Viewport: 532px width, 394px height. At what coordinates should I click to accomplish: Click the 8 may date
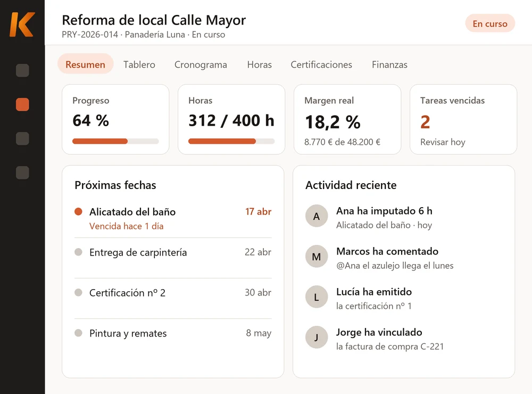click(x=259, y=333)
